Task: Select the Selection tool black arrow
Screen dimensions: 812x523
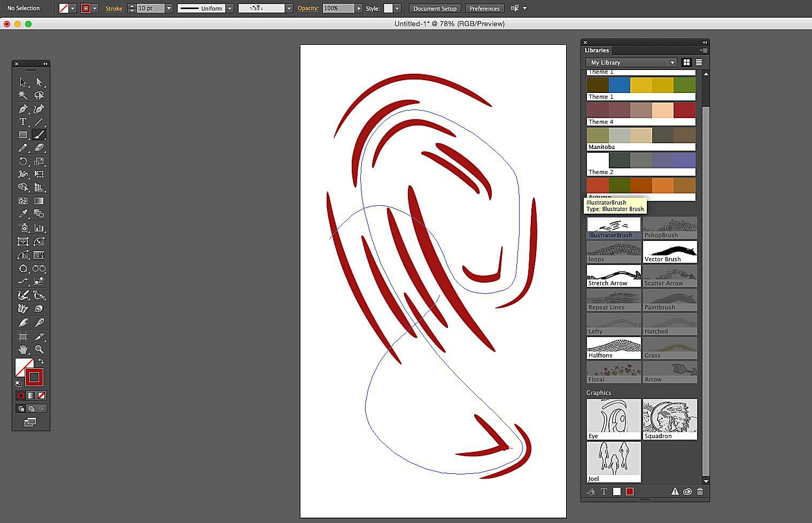Action: 23,82
